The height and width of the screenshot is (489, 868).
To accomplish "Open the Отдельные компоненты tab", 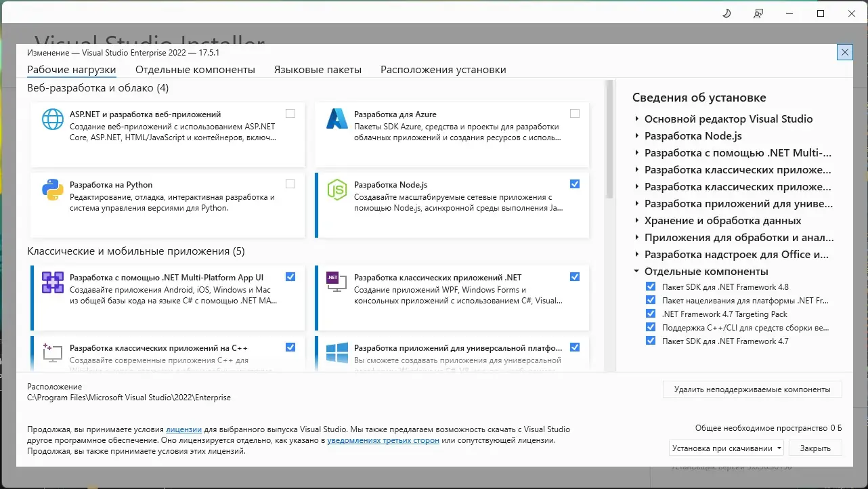I will (195, 69).
